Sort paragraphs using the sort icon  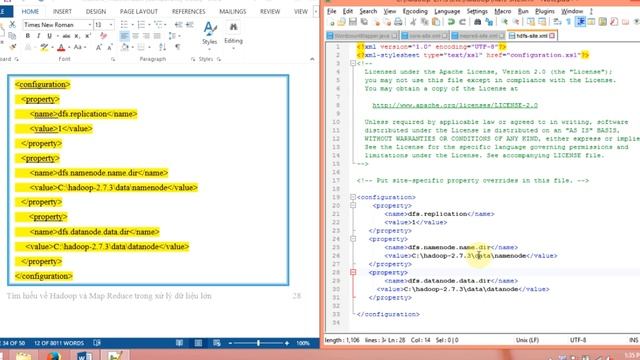pyautogui.click(x=162, y=47)
